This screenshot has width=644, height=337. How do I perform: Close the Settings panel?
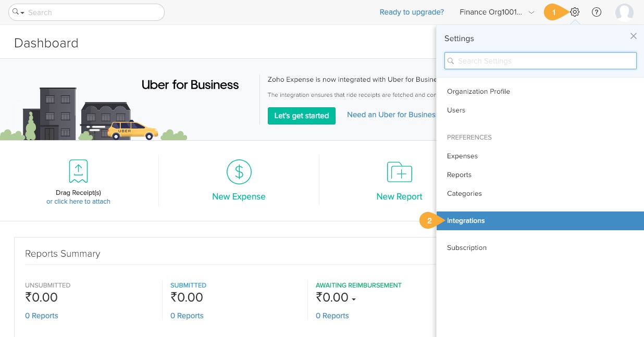click(633, 36)
